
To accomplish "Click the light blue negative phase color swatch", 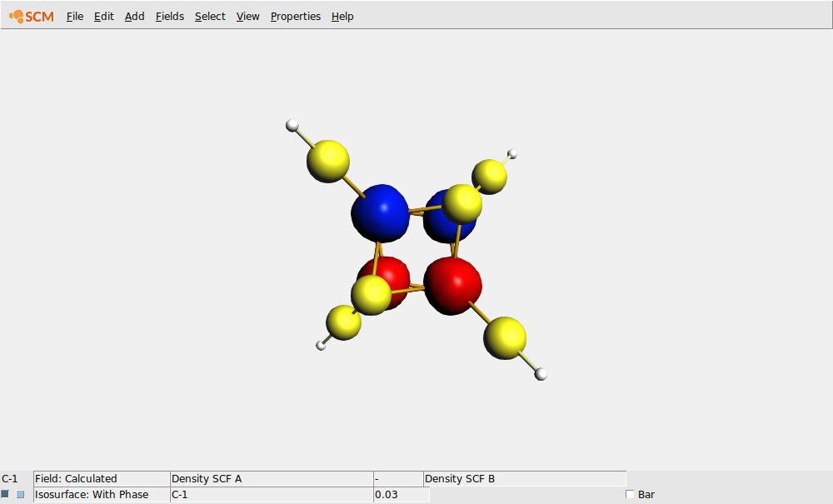I will (x=19, y=494).
